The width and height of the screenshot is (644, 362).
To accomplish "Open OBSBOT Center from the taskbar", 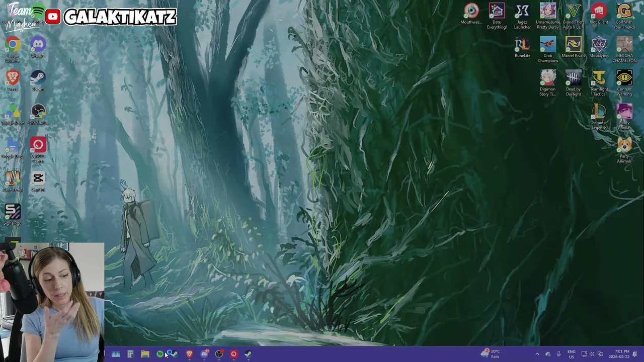I will pyautogui.click(x=233, y=354).
